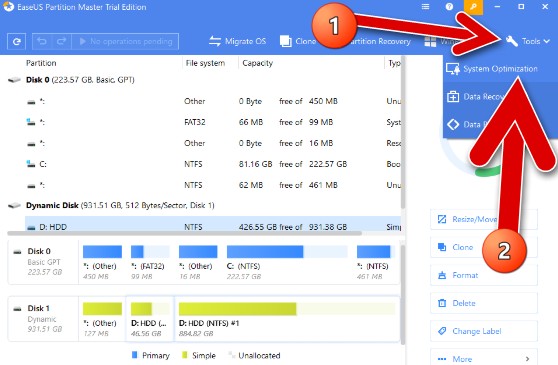Click the Delete partition button
558x365 pixels.
coord(484,303)
